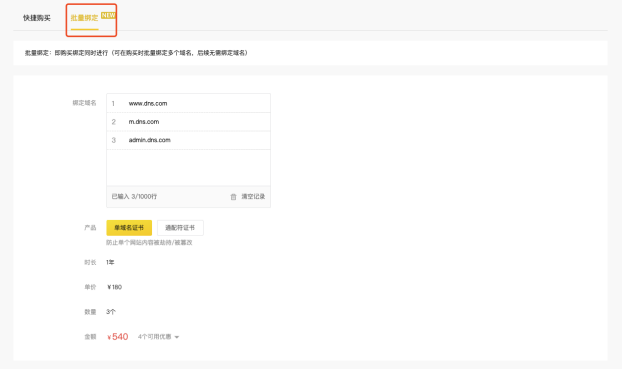Expand the 4个可用优惠 coupon dropdown
Screen dimensions: 622x369
(x=158, y=337)
